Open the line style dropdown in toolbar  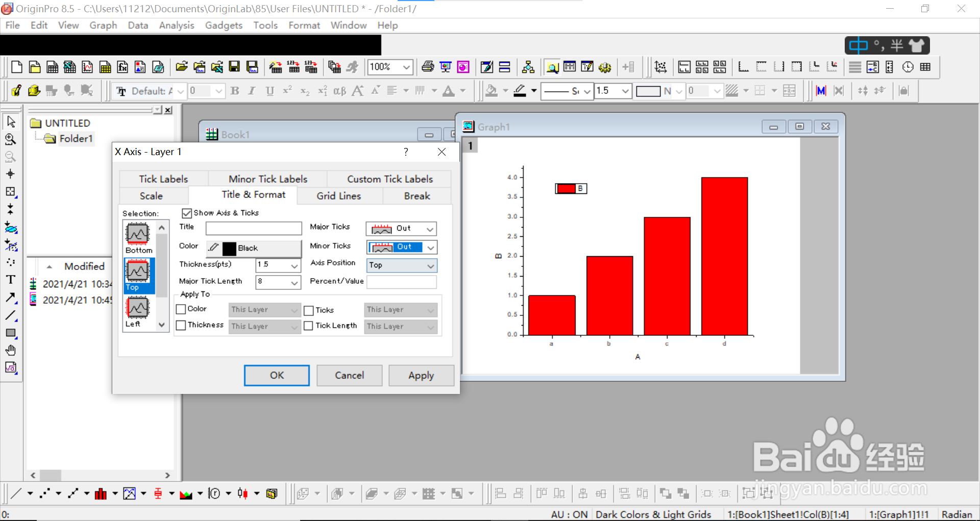click(x=587, y=91)
